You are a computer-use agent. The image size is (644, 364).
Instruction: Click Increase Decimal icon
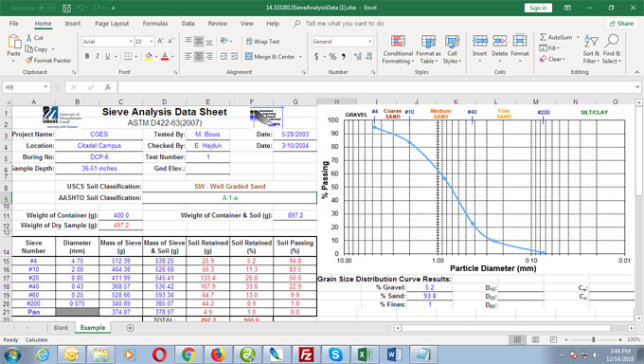click(x=358, y=56)
